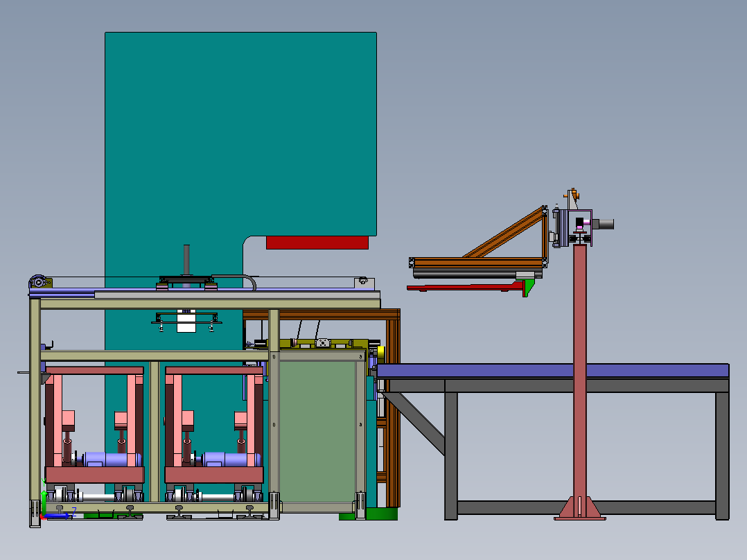Select the green cabinet door panel
The height and width of the screenshot is (560, 747).
(317, 431)
